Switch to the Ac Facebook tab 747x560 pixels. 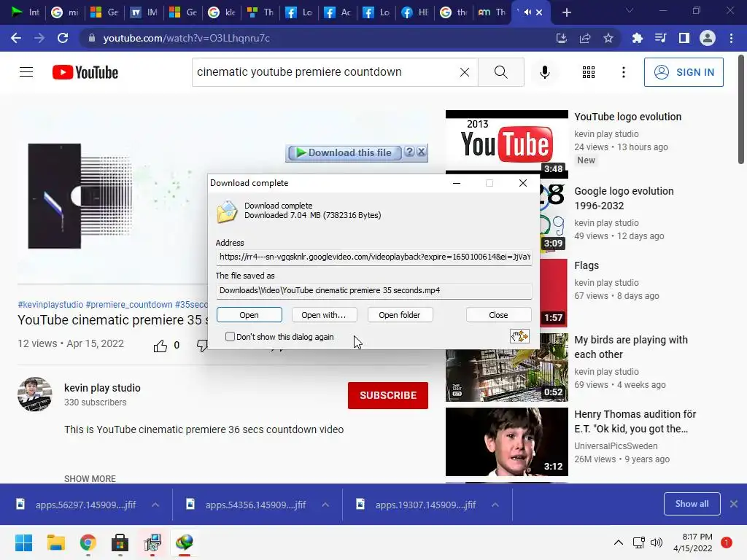(x=338, y=12)
